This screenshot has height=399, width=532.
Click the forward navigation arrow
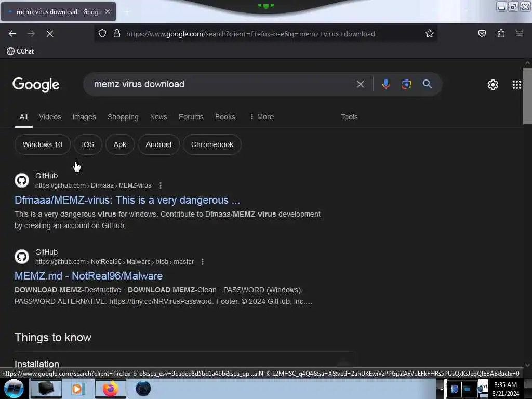coord(31,34)
